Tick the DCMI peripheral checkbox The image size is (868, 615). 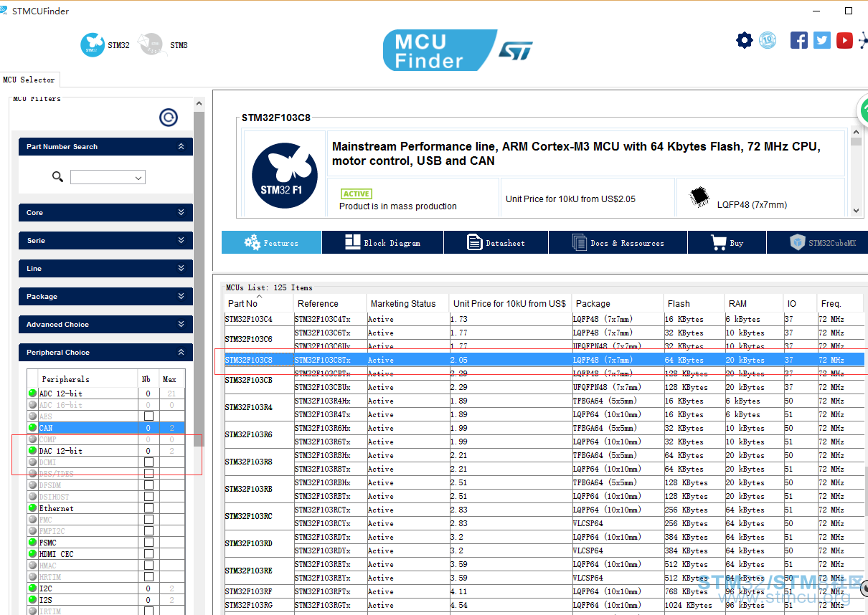coord(148,462)
